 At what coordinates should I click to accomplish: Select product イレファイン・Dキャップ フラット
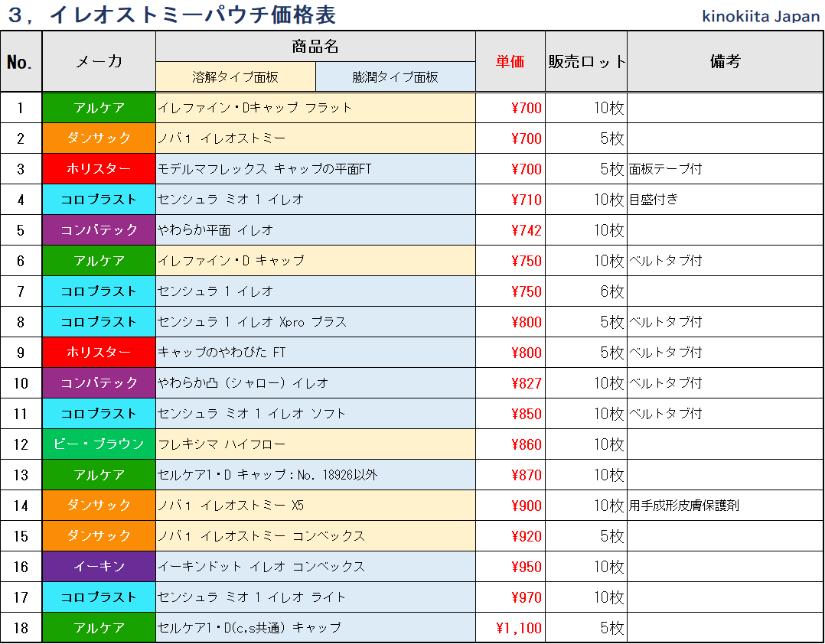315,108
